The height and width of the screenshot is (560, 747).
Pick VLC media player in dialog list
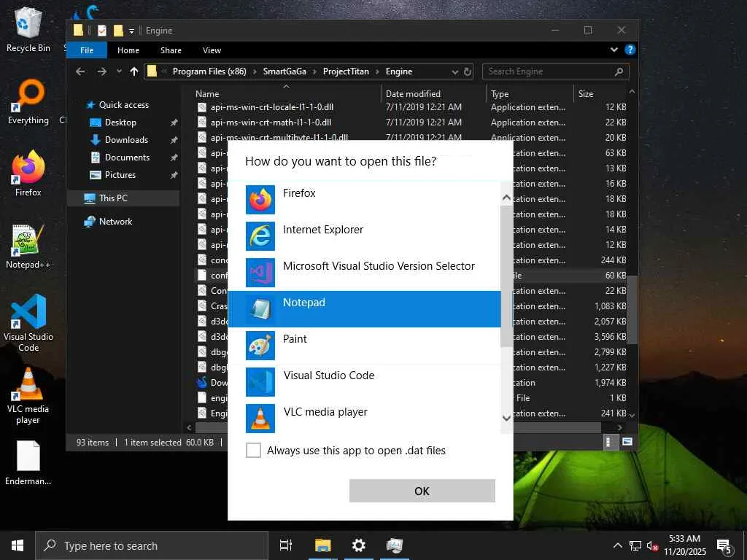pyautogui.click(x=365, y=418)
